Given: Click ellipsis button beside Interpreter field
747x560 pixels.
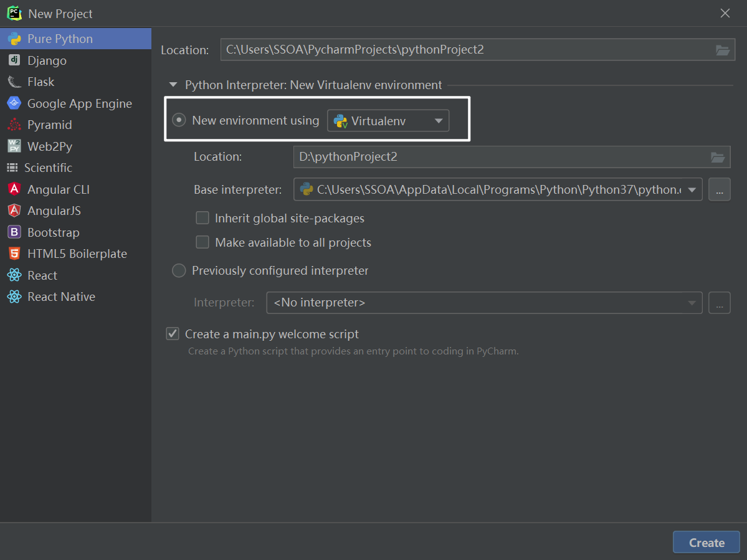Looking at the screenshot, I should (x=720, y=303).
